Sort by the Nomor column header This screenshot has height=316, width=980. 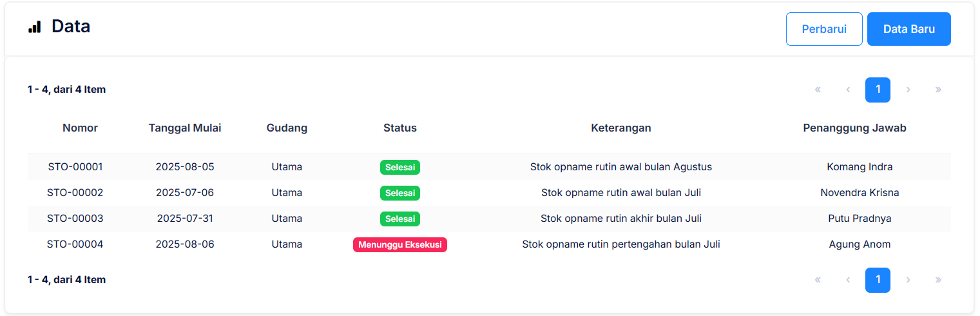(x=80, y=128)
